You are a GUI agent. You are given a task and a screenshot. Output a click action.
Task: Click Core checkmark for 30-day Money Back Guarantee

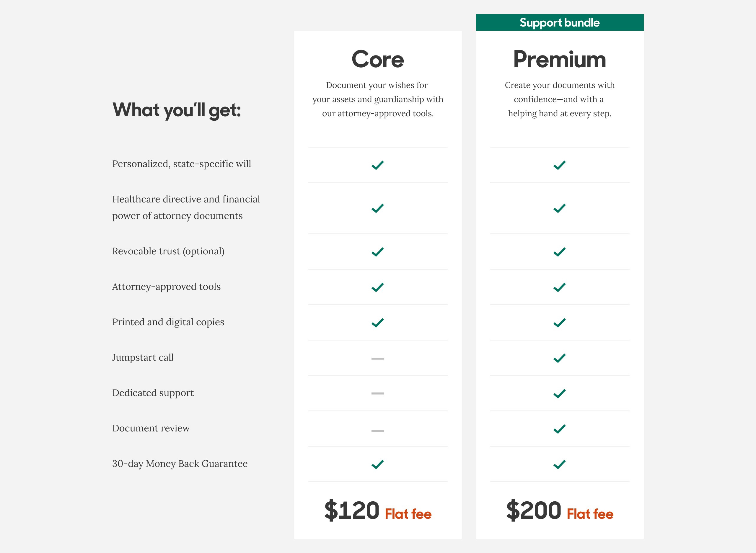pyautogui.click(x=377, y=464)
